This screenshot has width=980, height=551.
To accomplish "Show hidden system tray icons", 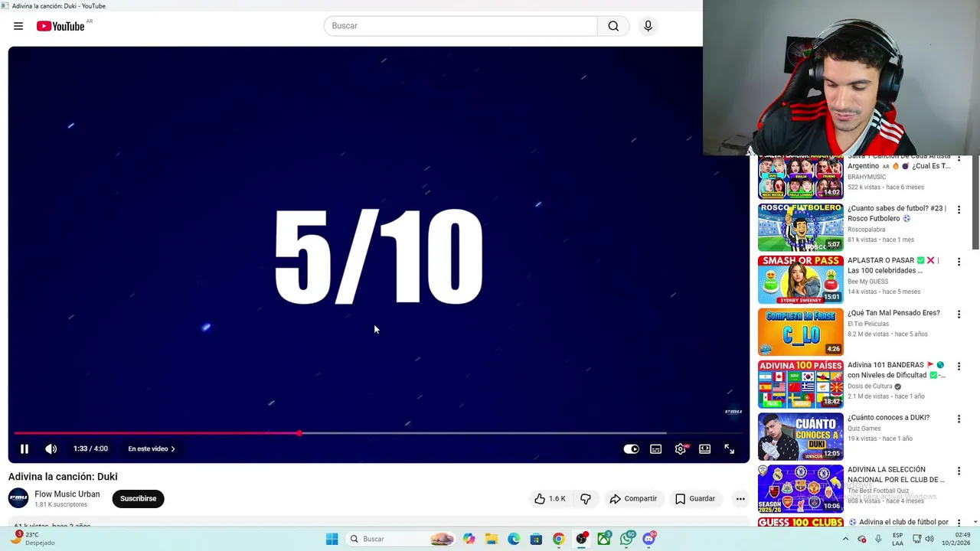I will tap(845, 539).
